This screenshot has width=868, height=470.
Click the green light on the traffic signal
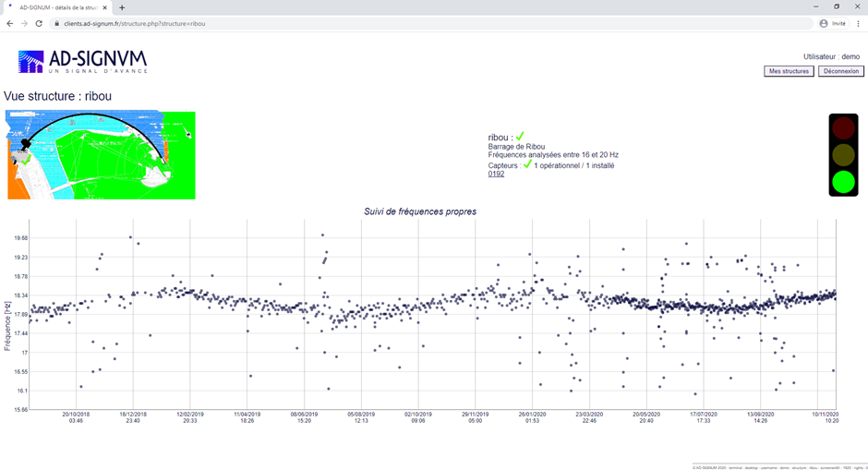[843, 181]
